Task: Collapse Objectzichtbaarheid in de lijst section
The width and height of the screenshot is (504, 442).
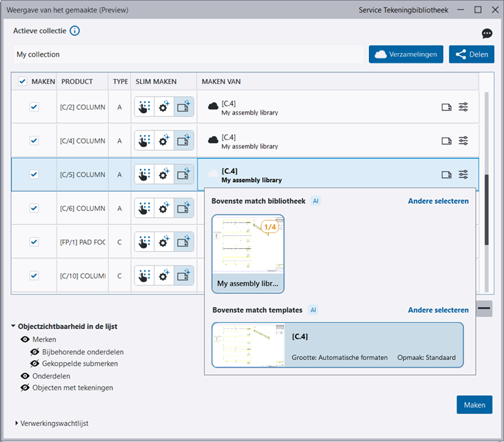Action: [14, 327]
